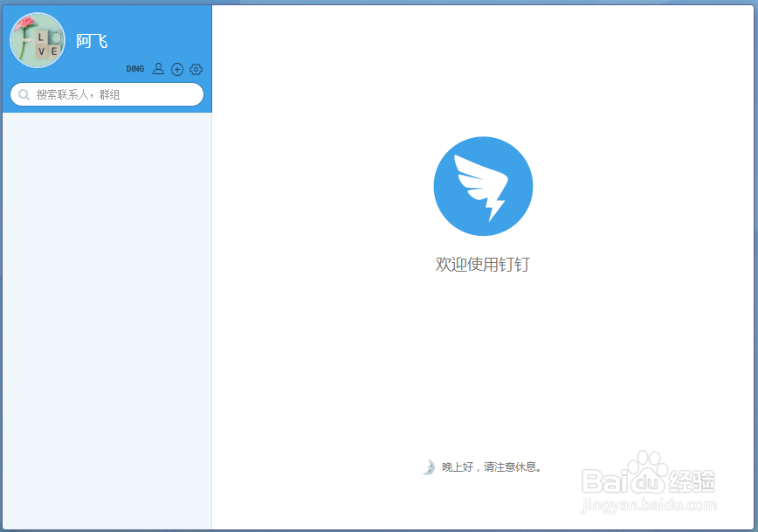Click inside the main welcome panel

[x=483, y=367]
